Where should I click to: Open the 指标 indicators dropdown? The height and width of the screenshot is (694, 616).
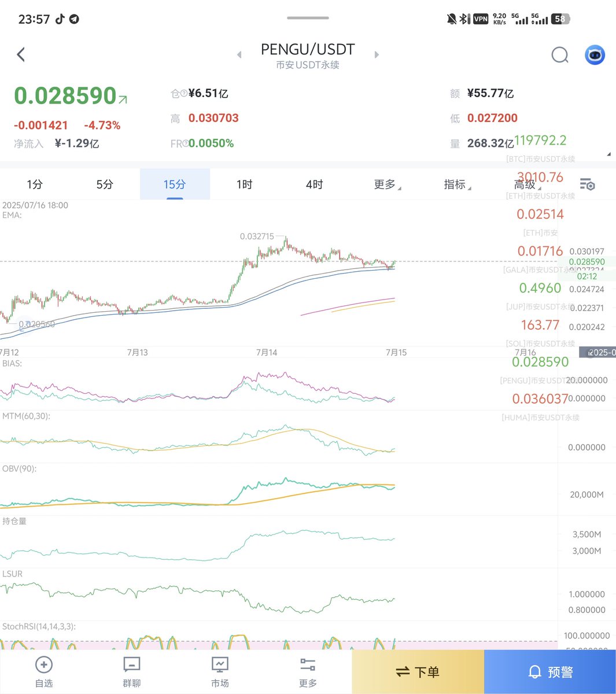(x=457, y=184)
